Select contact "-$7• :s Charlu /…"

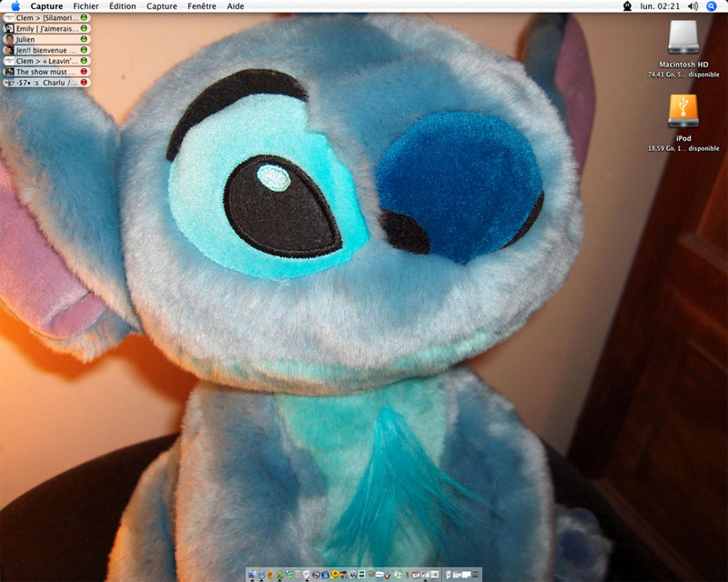(x=46, y=82)
